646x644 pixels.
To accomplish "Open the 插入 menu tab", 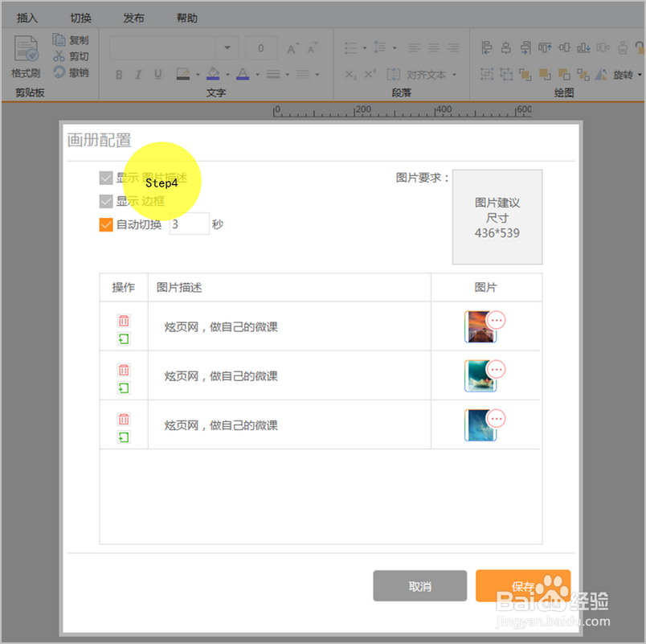I will click(x=27, y=18).
